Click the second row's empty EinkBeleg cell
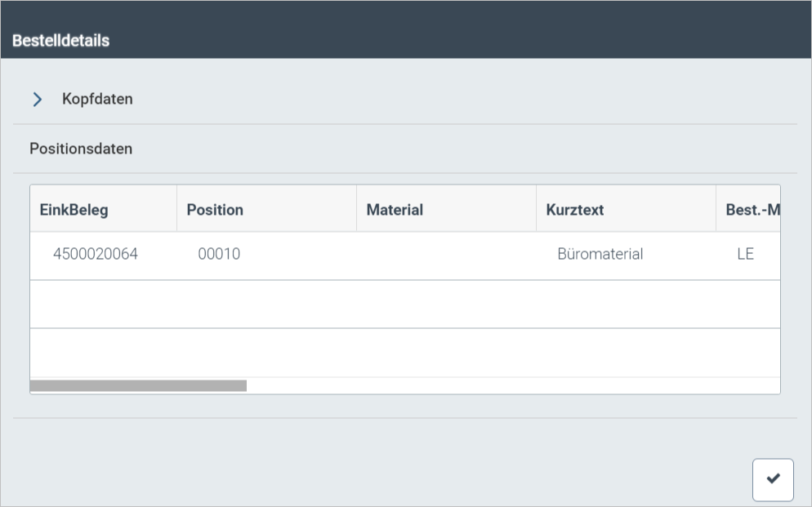 point(103,305)
